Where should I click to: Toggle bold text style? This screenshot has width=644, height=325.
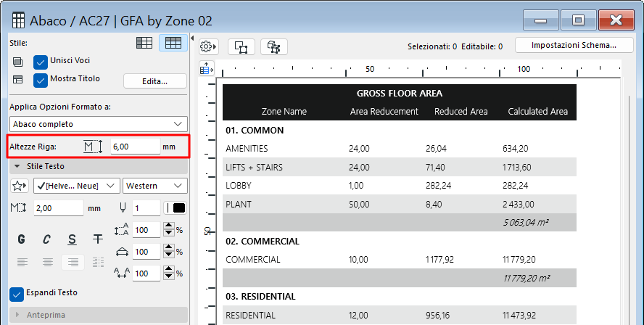21,239
